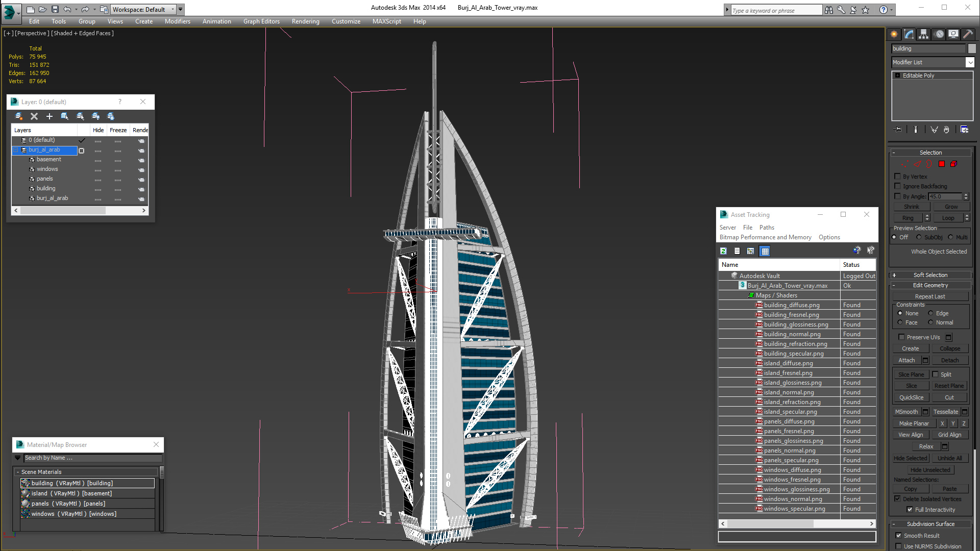Toggle Delete Isolated Vertices checkbox

(x=898, y=499)
